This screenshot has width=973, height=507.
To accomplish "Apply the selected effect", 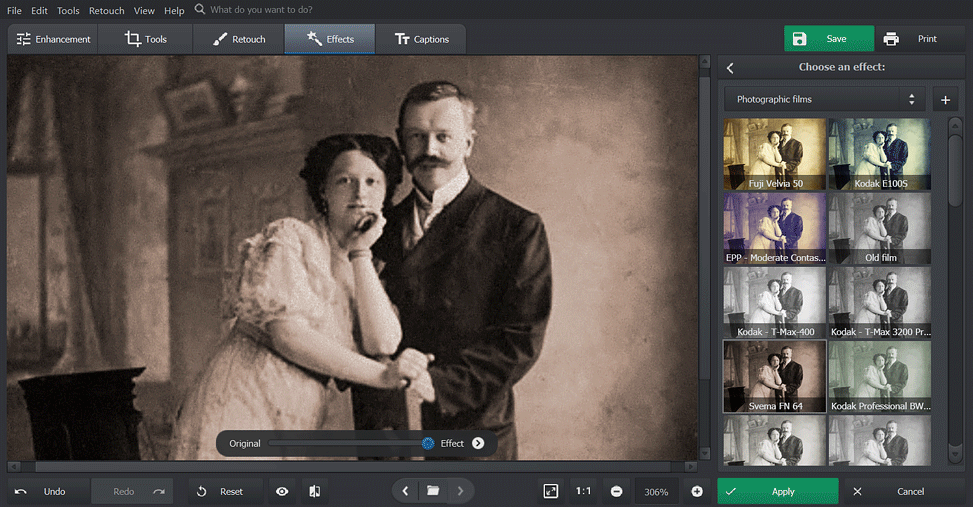I will [x=778, y=491].
